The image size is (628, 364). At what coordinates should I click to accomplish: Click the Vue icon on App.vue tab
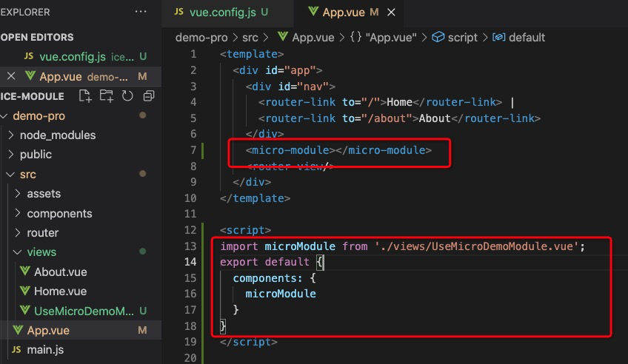pos(313,12)
